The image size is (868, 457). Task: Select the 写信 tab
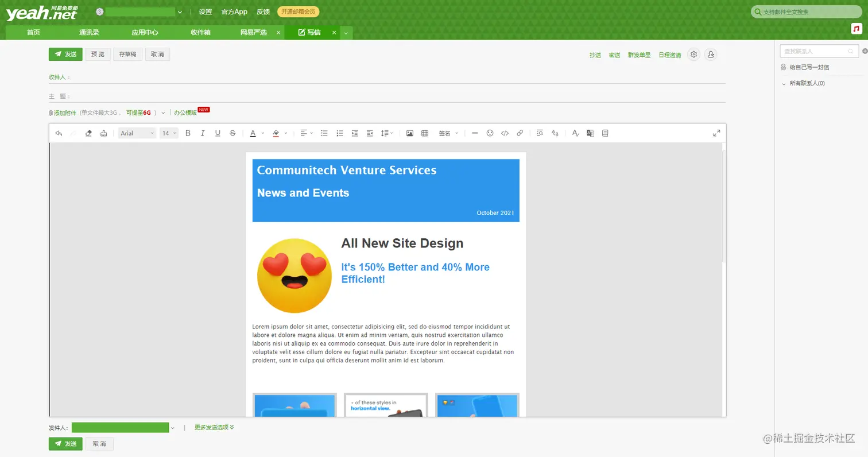point(309,33)
